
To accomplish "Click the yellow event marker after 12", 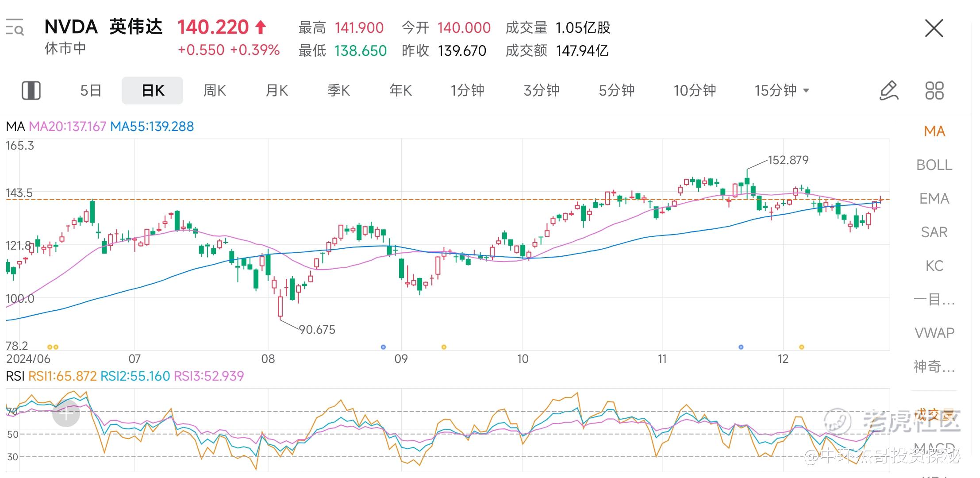I will (x=801, y=347).
